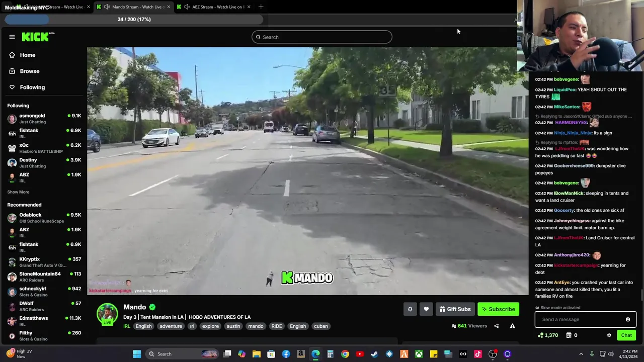Viewport: 644px width, 362px height.
Task: Open the Amazon taskbar icon
Action: tap(301, 354)
